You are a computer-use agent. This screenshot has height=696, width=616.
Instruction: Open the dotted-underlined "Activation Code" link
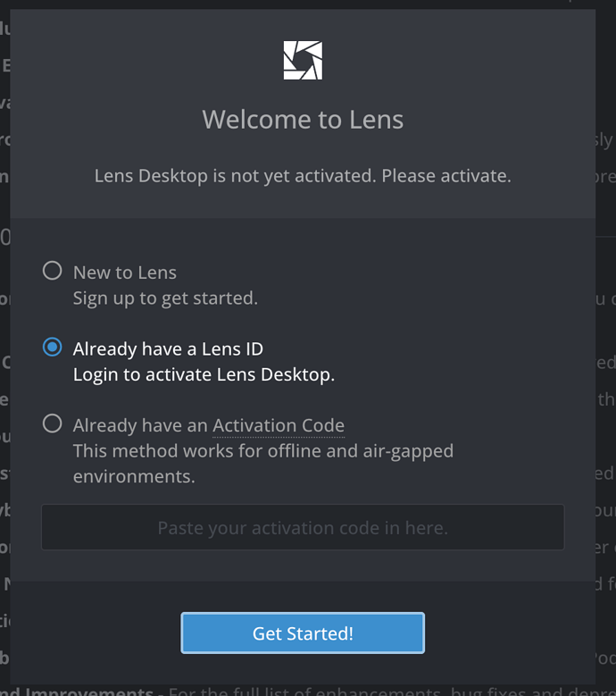[x=279, y=426]
